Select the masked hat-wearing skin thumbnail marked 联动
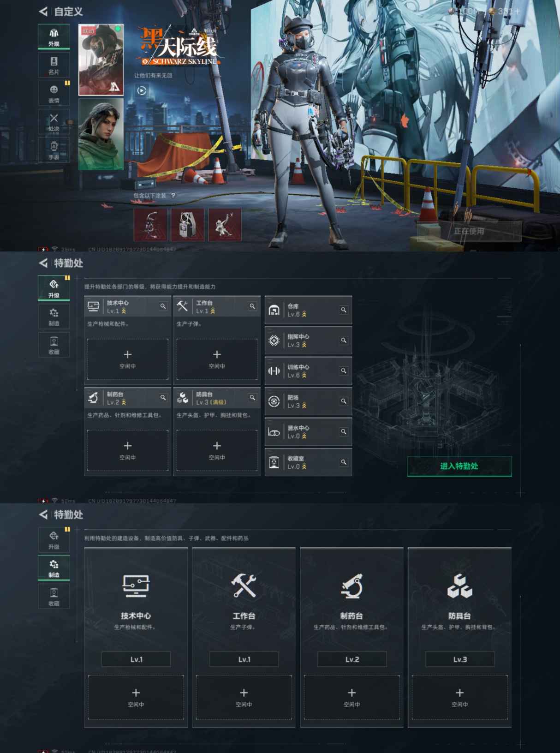This screenshot has width=560, height=753. [101, 60]
